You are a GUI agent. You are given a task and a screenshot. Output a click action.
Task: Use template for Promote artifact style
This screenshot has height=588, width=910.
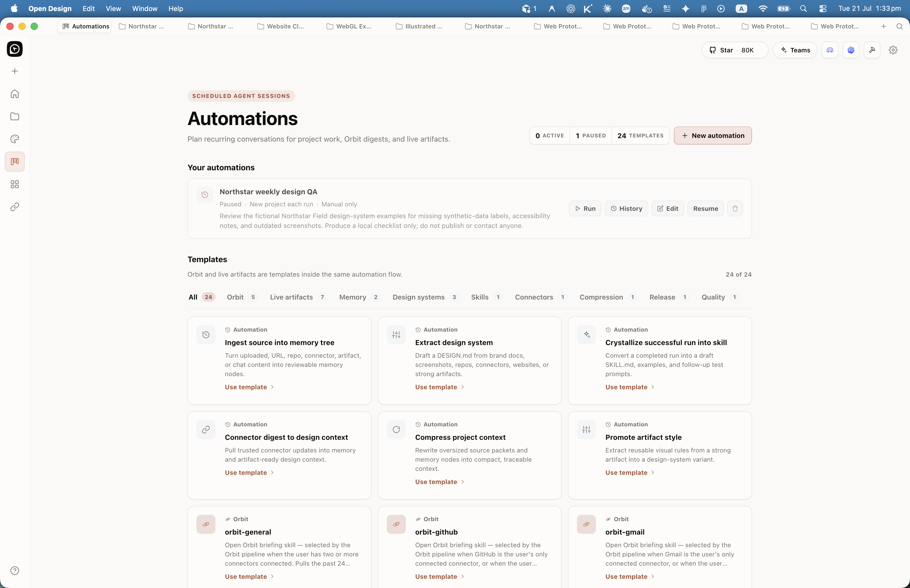pyautogui.click(x=630, y=473)
